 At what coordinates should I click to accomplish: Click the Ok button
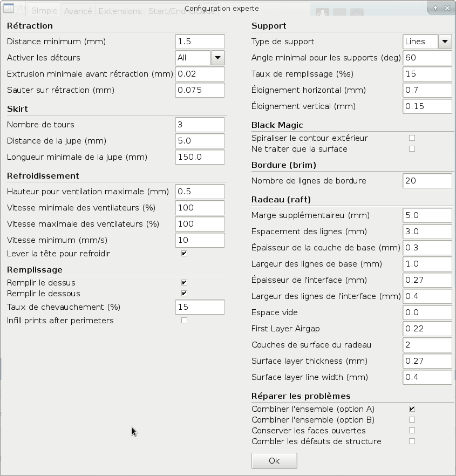(274, 461)
